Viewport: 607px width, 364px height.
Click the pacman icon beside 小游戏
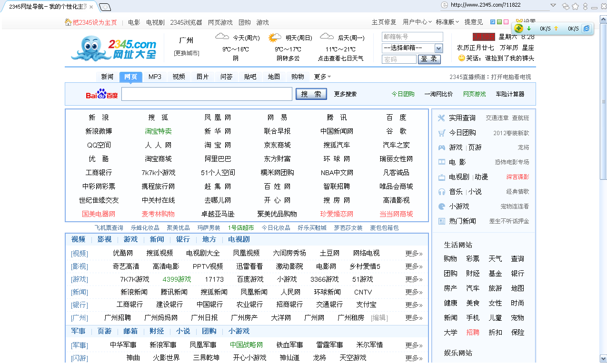(441, 207)
